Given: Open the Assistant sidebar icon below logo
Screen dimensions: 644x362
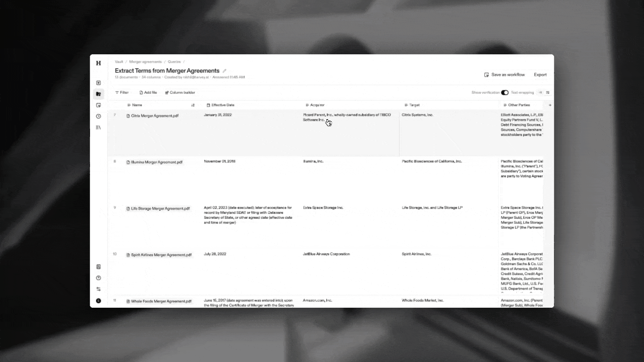Looking at the screenshot, I should coord(98,83).
